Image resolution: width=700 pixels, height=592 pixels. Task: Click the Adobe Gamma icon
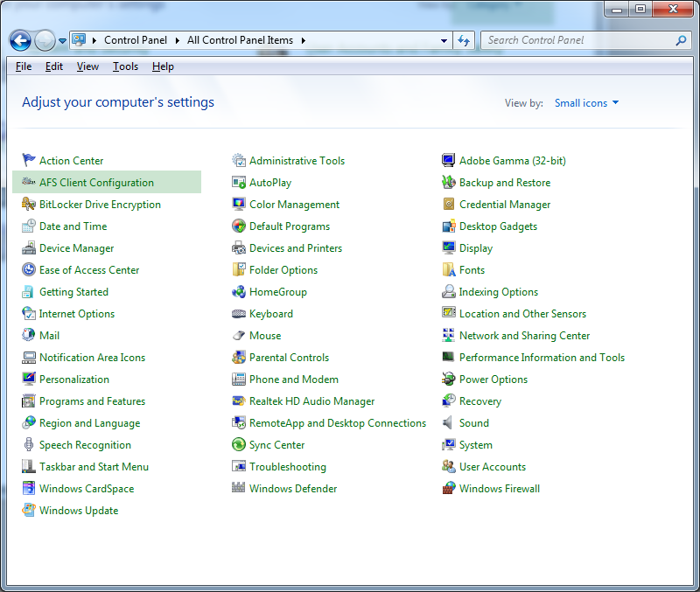tap(449, 161)
